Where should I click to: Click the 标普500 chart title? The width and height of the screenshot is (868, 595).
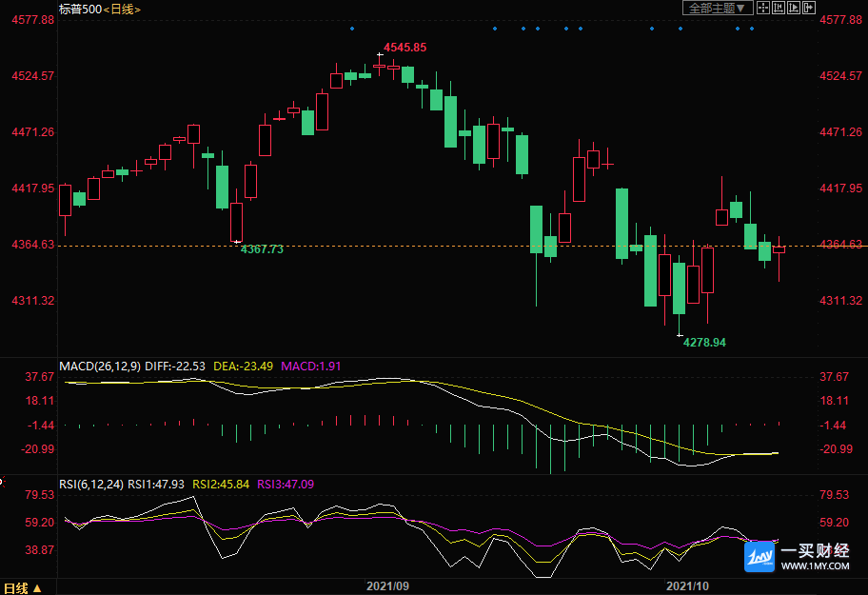pyautogui.click(x=80, y=9)
